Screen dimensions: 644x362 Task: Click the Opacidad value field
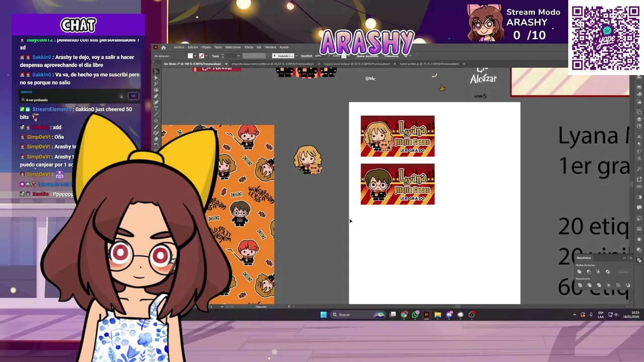(x=319, y=56)
